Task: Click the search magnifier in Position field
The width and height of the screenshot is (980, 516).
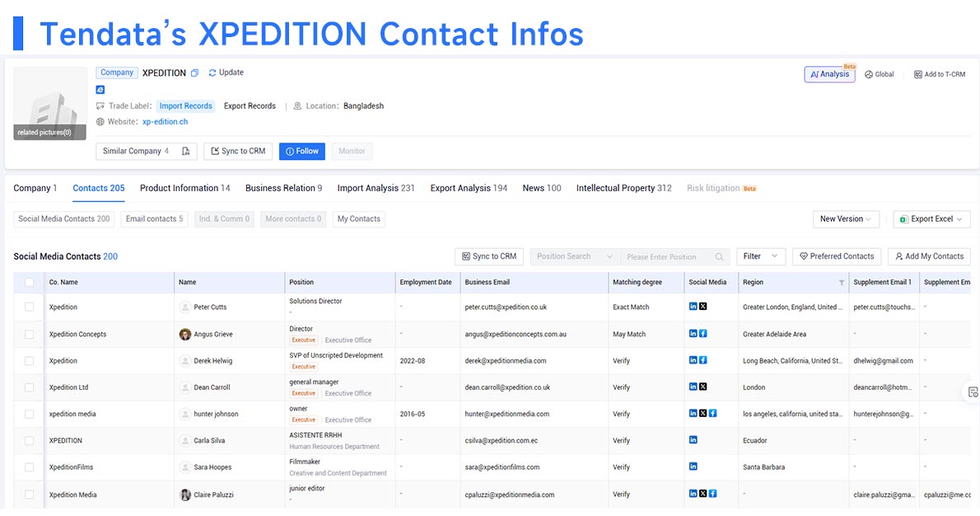Action: pyautogui.click(x=720, y=256)
